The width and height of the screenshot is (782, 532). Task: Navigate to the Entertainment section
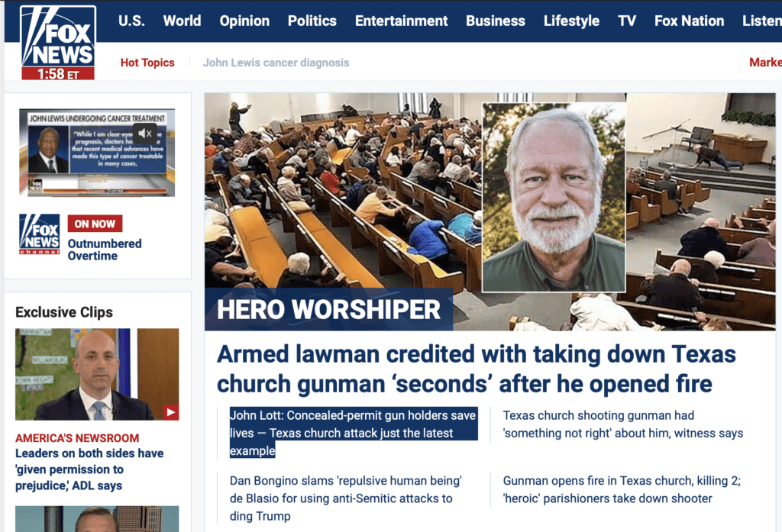[x=401, y=21]
